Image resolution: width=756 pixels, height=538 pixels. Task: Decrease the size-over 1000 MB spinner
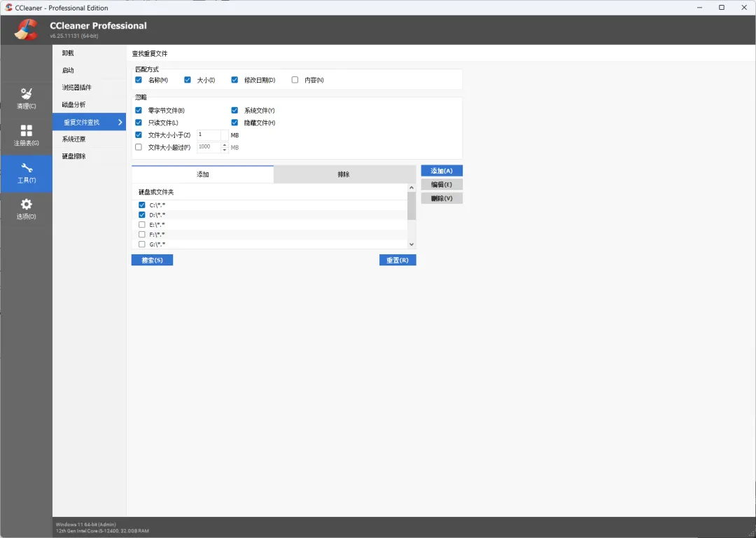225,150
